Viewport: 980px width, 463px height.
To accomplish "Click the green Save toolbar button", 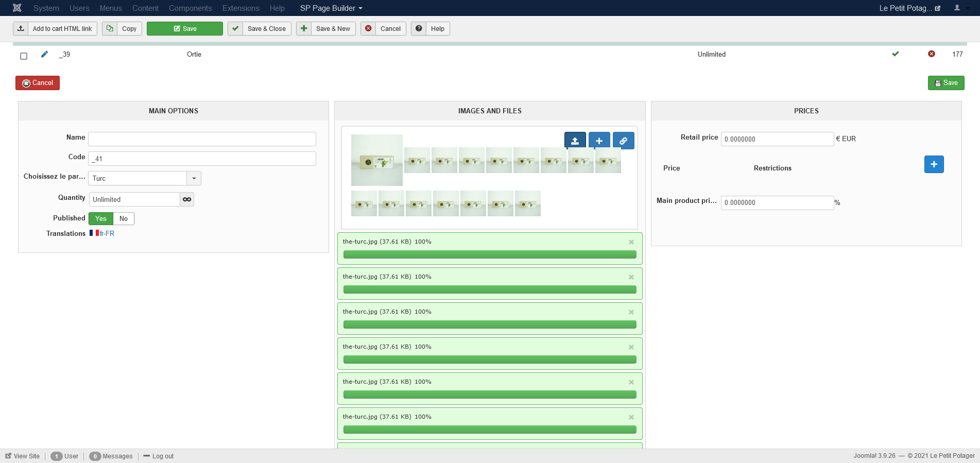I will (x=185, y=29).
